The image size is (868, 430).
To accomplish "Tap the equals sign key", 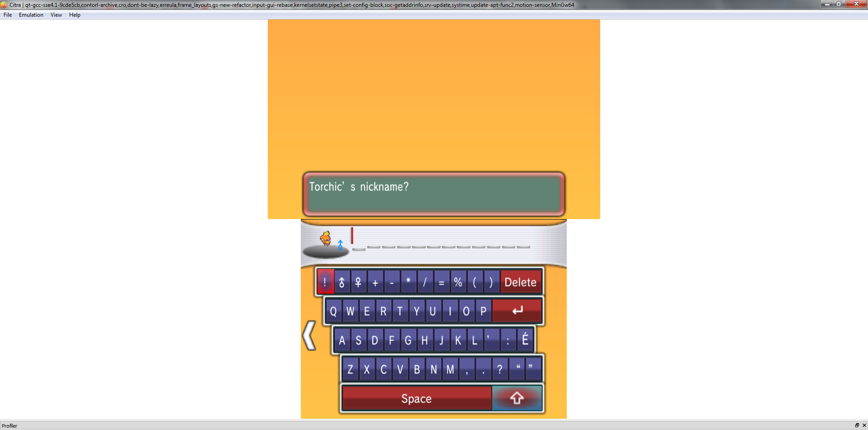I will click(x=441, y=282).
